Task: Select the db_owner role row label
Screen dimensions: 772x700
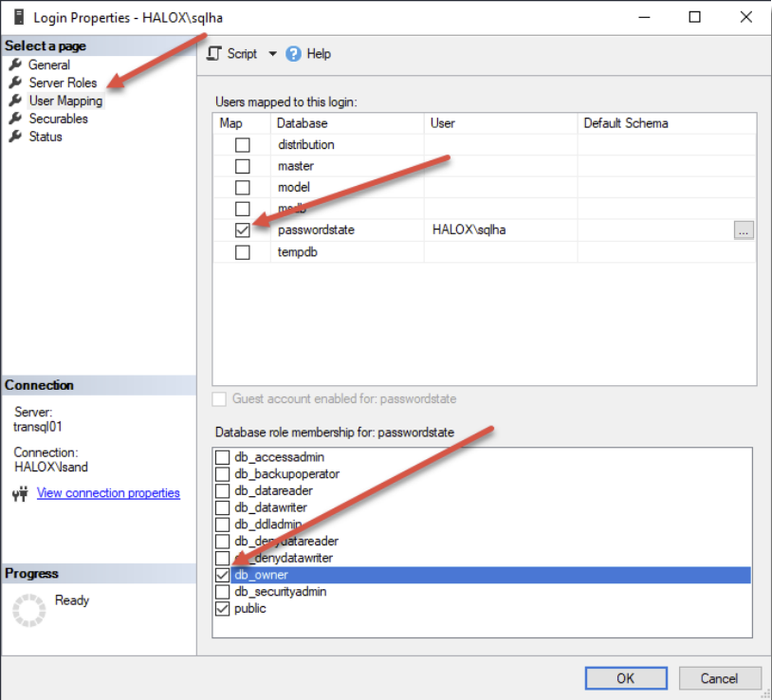Action: [261, 575]
